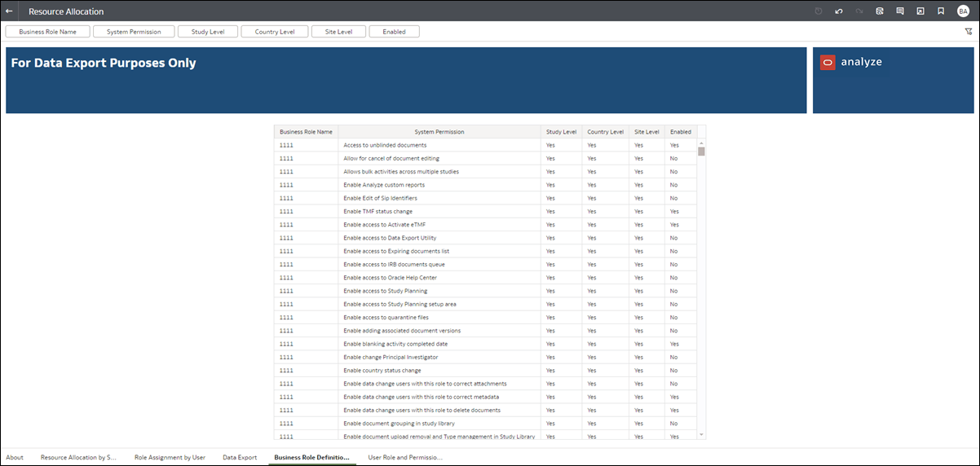980x466 pixels.
Task: Click 'For Data Export Purposes Only' heading
Action: [104, 63]
